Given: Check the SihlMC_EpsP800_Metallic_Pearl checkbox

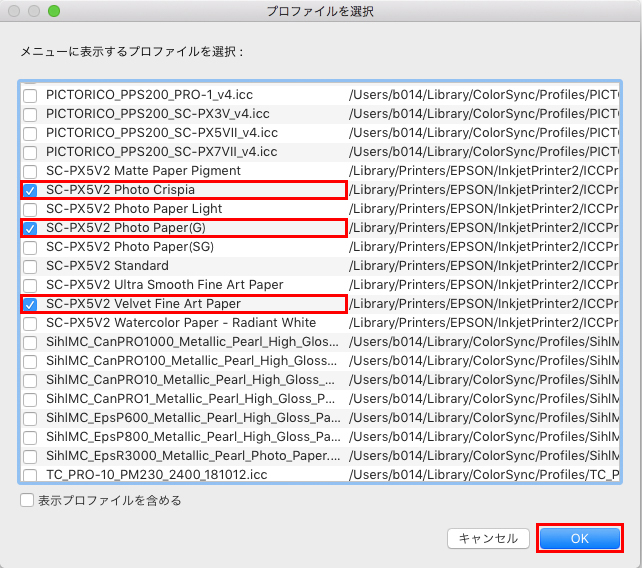Looking at the screenshot, I should [x=30, y=438].
